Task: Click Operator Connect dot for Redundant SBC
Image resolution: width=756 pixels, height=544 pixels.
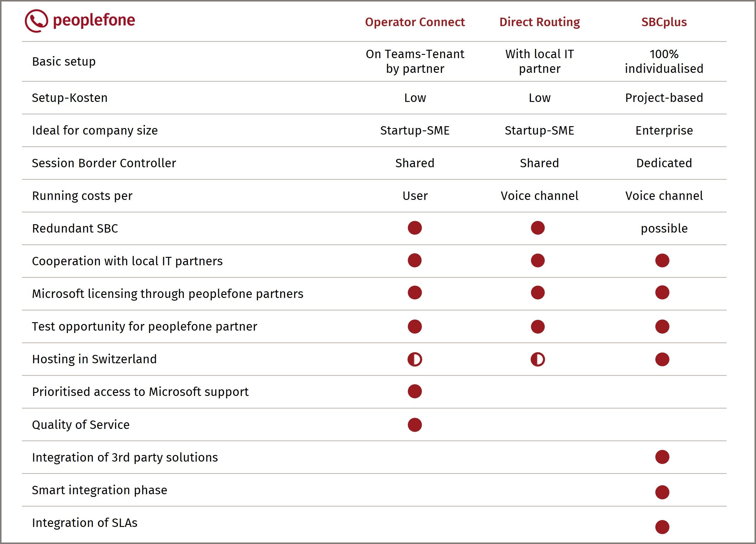Action: (x=415, y=228)
